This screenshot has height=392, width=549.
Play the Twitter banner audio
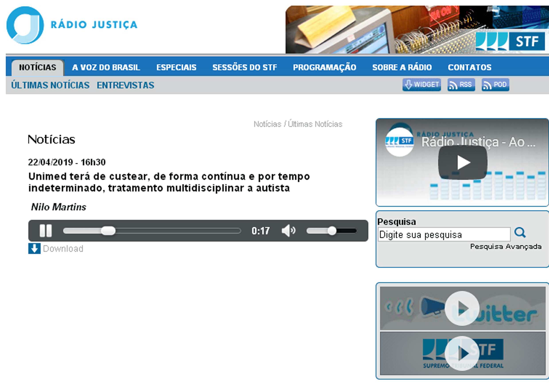462,308
